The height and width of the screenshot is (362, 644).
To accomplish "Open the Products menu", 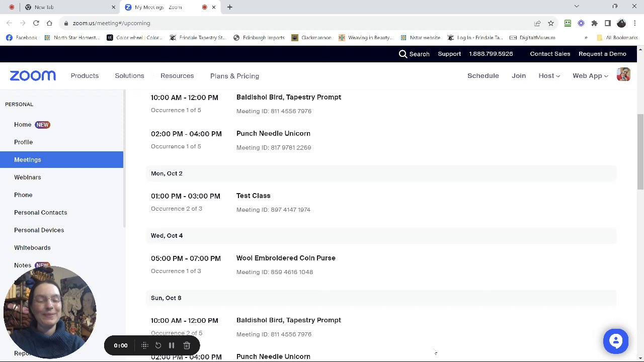I will tap(85, 75).
